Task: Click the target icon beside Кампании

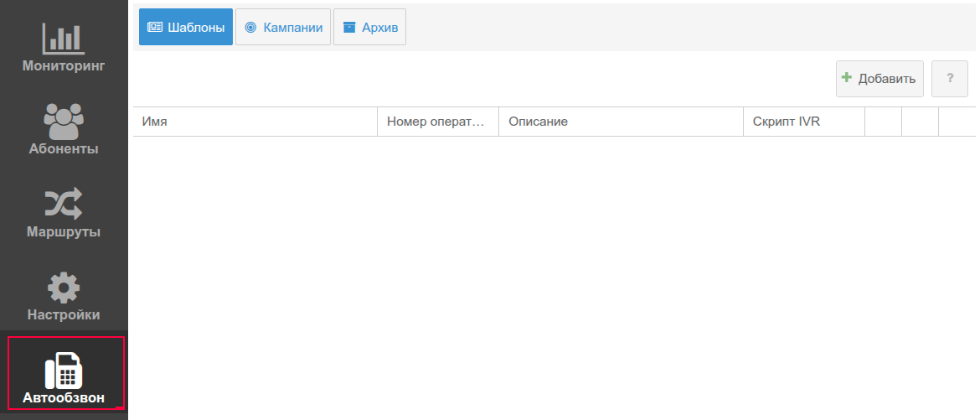Action: click(250, 28)
